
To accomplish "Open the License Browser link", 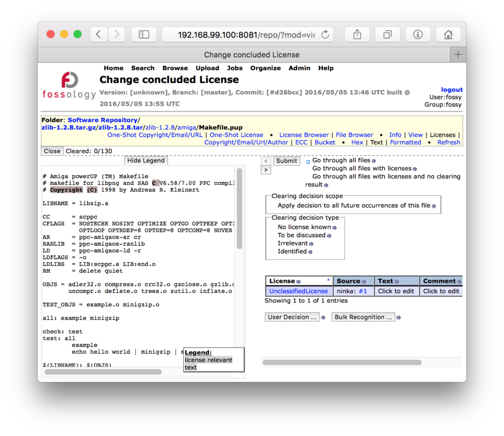I will pyautogui.click(x=304, y=135).
